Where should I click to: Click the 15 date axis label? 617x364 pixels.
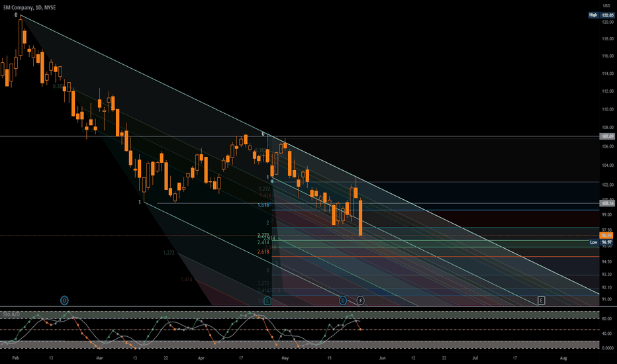click(x=330, y=358)
